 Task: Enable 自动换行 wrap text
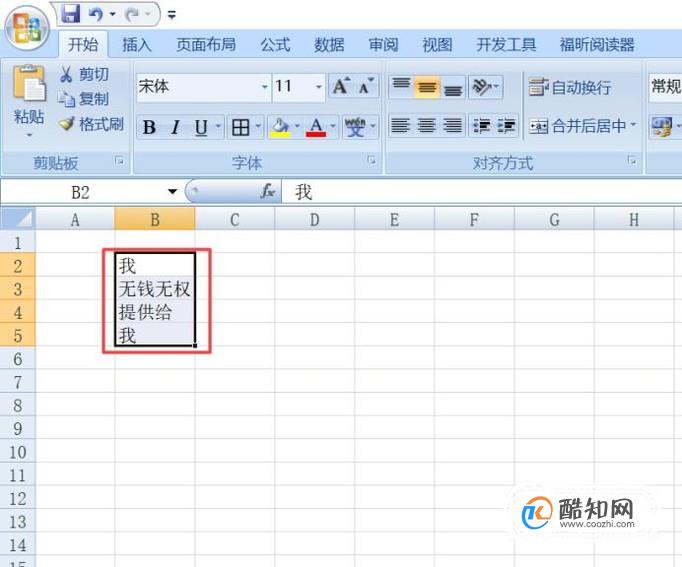(570, 87)
